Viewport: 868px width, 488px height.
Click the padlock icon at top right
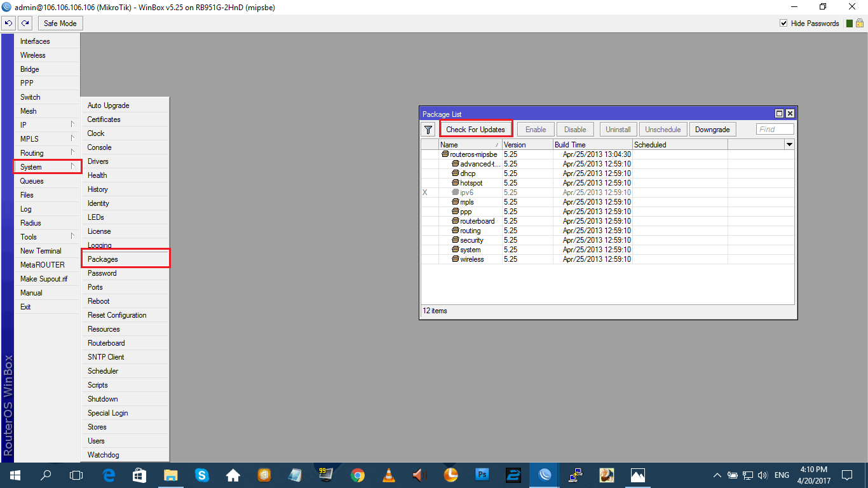coord(859,23)
